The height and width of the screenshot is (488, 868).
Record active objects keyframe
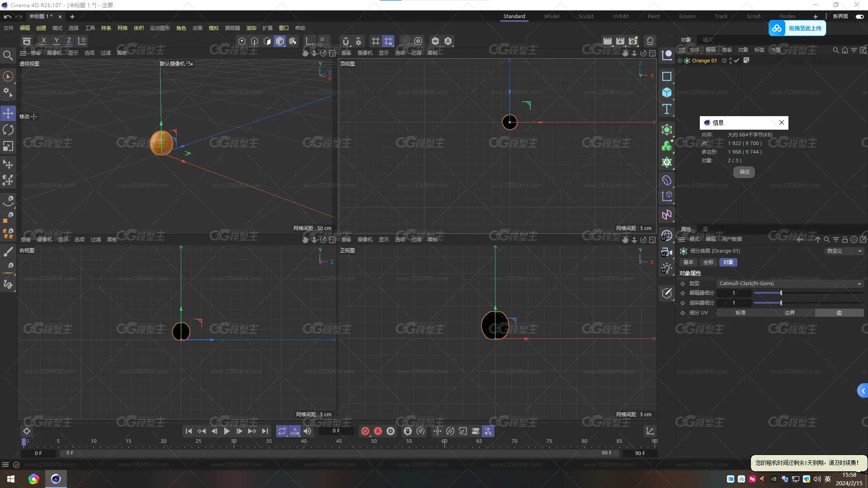click(x=365, y=431)
